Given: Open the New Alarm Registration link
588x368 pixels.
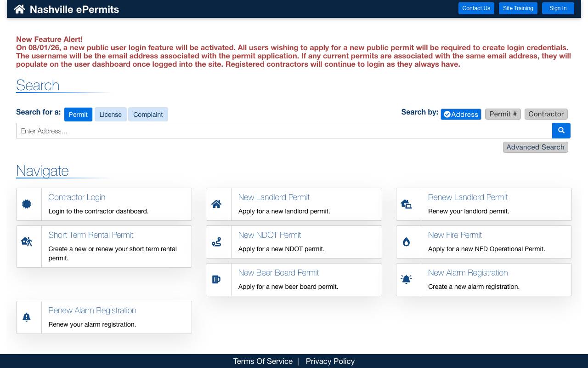Looking at the screenshot, I should [468, 273].
